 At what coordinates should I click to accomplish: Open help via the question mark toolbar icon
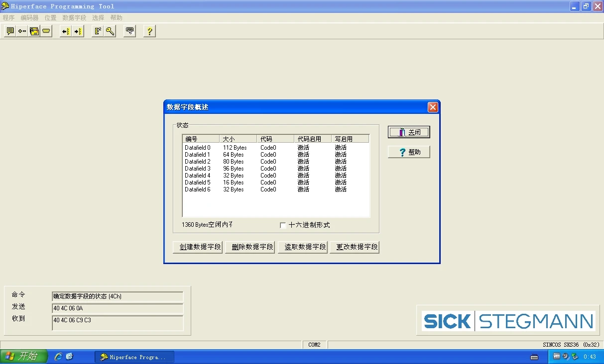149,31
